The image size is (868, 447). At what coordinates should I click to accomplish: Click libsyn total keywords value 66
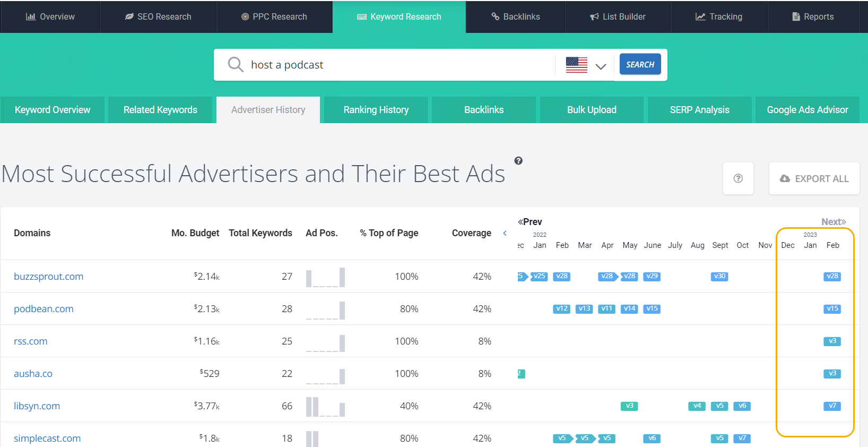(x=287, y=406)
